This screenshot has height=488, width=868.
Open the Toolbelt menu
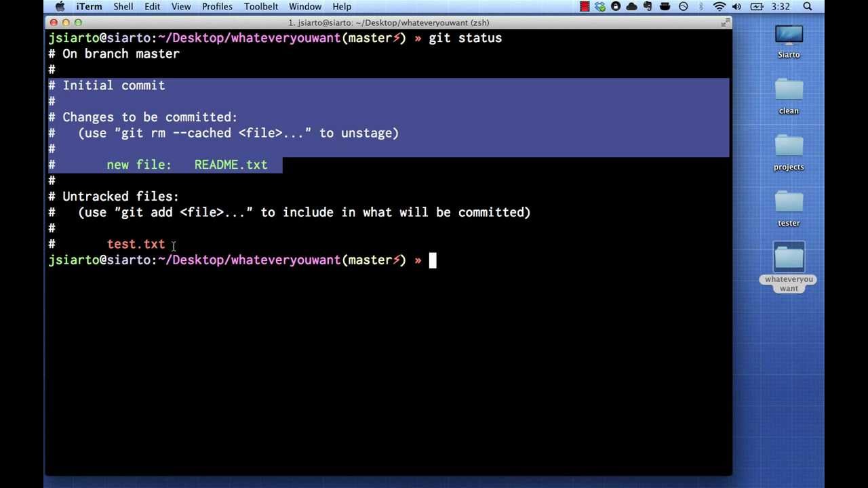(x=261, y=7)
